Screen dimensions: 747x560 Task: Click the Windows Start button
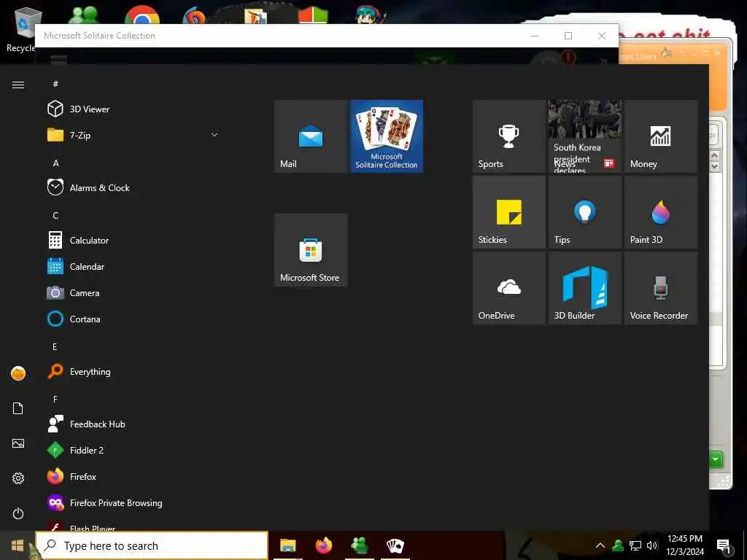tap(18, 545)
